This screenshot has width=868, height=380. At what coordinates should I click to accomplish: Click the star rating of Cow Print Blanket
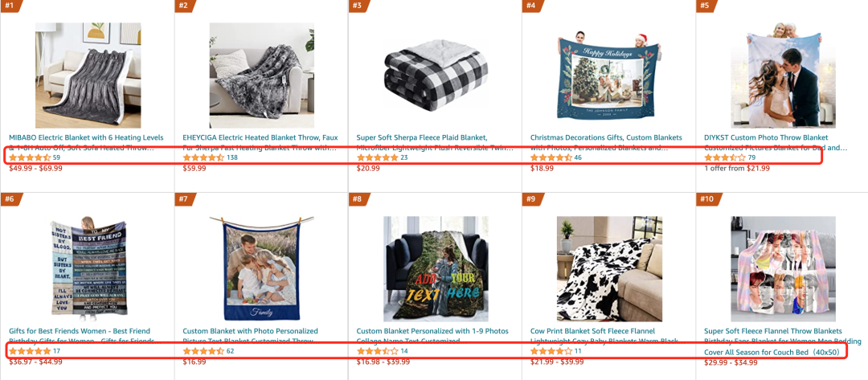(x=551, y=351)
